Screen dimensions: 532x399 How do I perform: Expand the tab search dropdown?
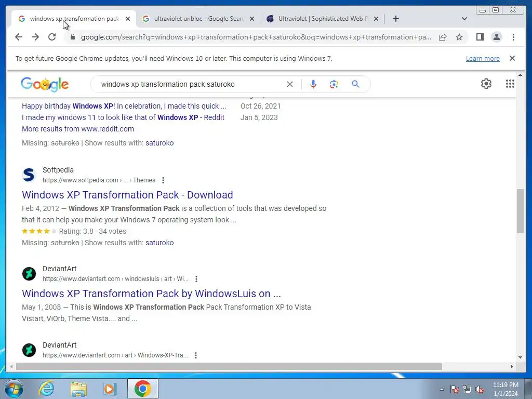[x=464, y=19]
